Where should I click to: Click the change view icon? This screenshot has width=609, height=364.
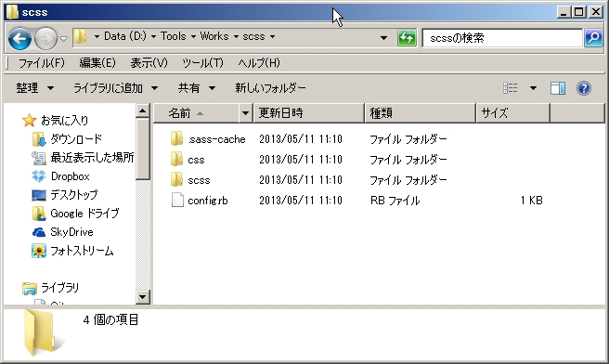pyautogui.click(x=511, y=88)
